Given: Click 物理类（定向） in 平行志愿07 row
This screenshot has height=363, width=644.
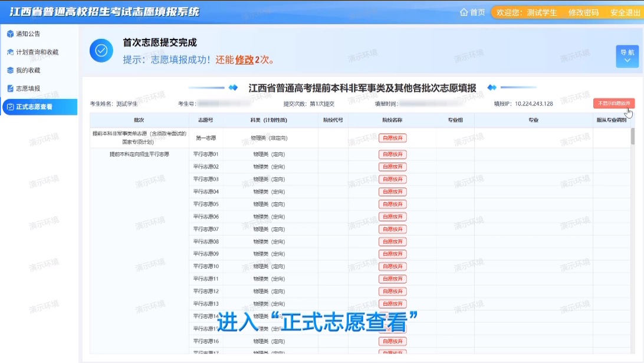Looking at the screenshot, I should [x=269, y=229].
